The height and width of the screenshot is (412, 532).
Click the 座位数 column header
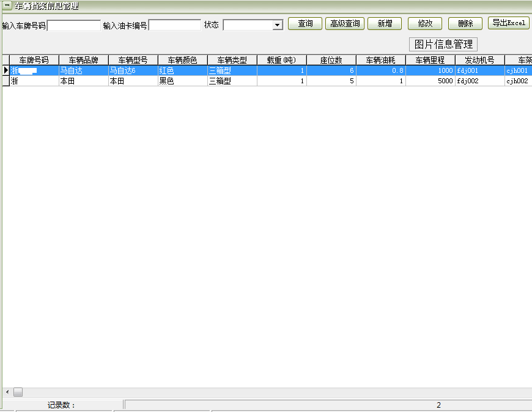coord(331,60)
